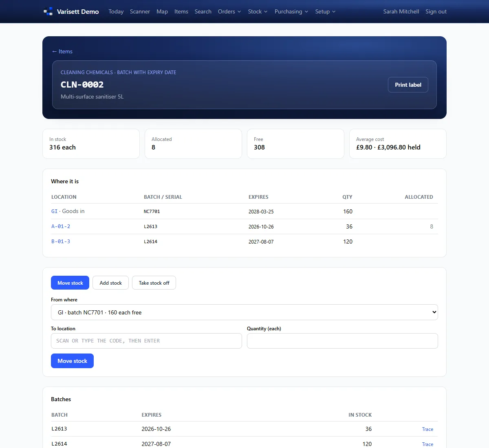This screenshot has width=489, height=448.
Task: Click the CLN-0002 item code heading
Action: tap(82, 85)
